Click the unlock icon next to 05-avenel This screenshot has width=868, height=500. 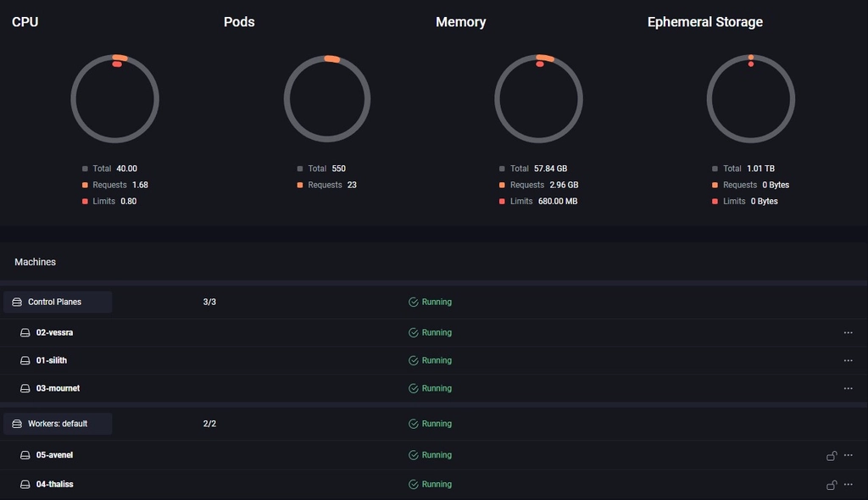click(831, 455)
